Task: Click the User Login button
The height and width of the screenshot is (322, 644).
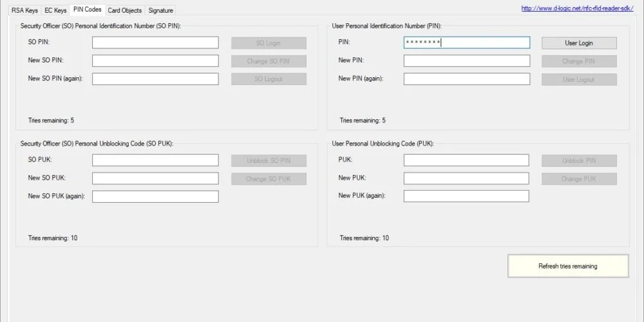Action: point(579,43)
